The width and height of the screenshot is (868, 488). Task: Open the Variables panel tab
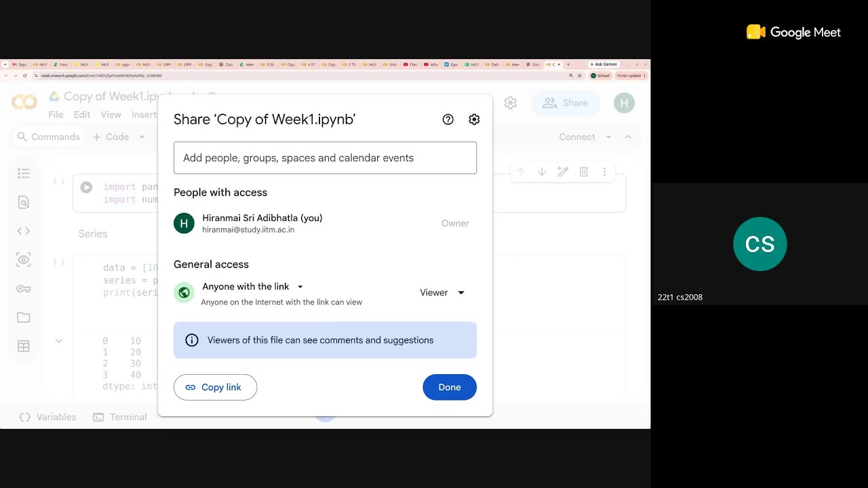click(x=47, y=417)
